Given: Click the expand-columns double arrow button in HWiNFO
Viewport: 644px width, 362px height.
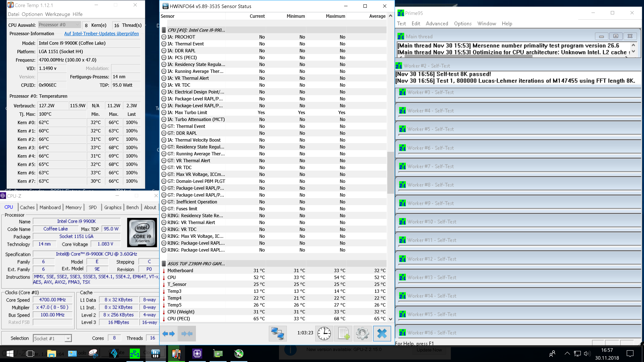Looking at the screenshot, I should click(x=169, y=334).
